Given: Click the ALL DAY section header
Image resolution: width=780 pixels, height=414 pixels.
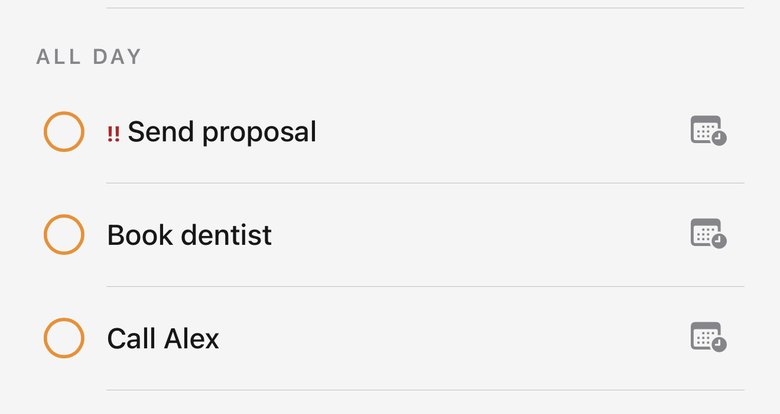Looking at the screenshot, I should pos(89,57).
